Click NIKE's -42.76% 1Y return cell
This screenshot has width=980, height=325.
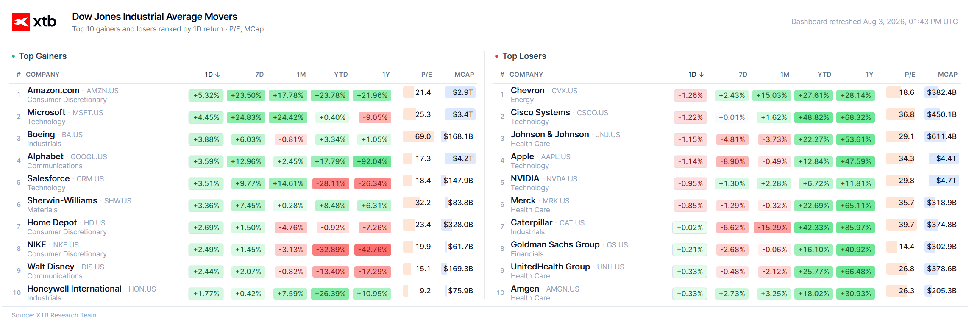tap(372, 250)
